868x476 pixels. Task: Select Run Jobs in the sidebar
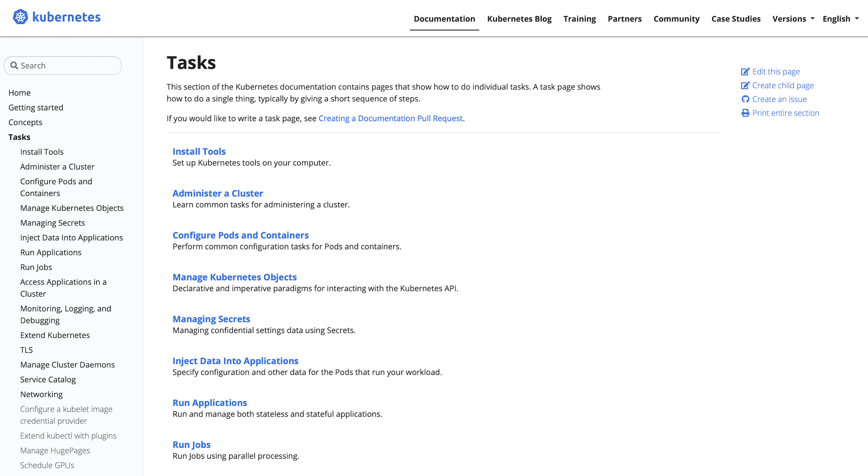click(x=36, y=268)
